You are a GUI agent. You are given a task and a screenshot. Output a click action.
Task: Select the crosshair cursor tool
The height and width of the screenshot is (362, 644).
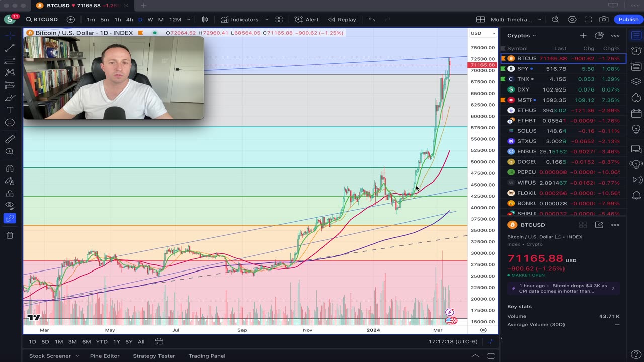[10, 36]
